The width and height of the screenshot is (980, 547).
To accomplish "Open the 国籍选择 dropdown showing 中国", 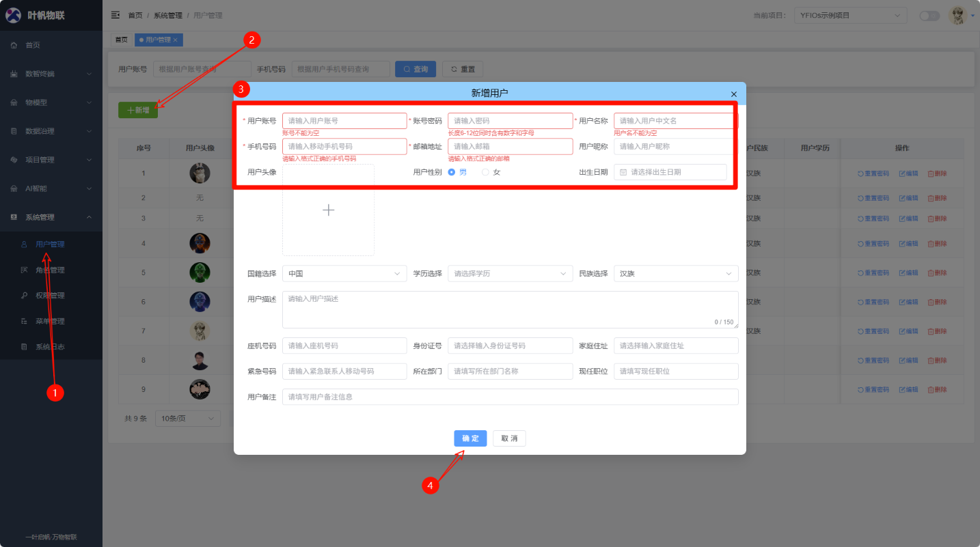I will (x=344, y=274).
